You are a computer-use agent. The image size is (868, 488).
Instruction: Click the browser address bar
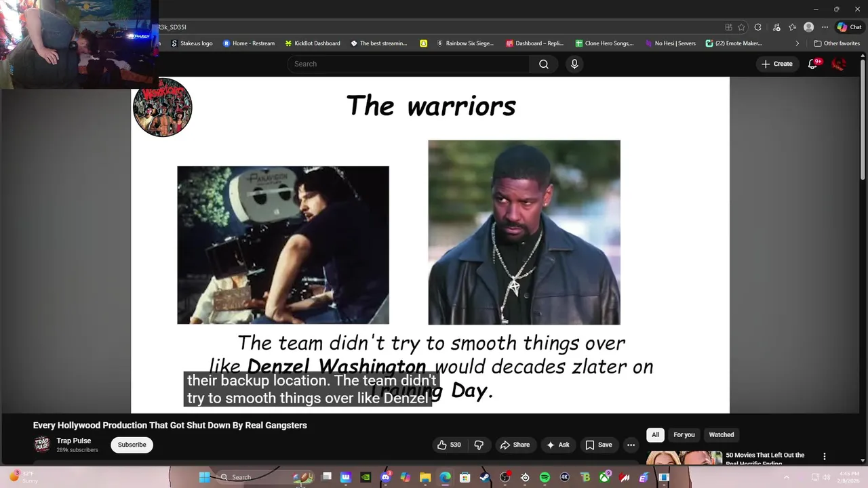(x=441, y=27)
